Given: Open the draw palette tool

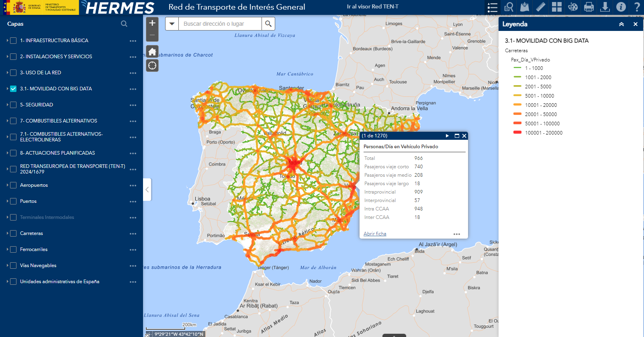Looking at the screenshot, I should click(x=572, y=7).
